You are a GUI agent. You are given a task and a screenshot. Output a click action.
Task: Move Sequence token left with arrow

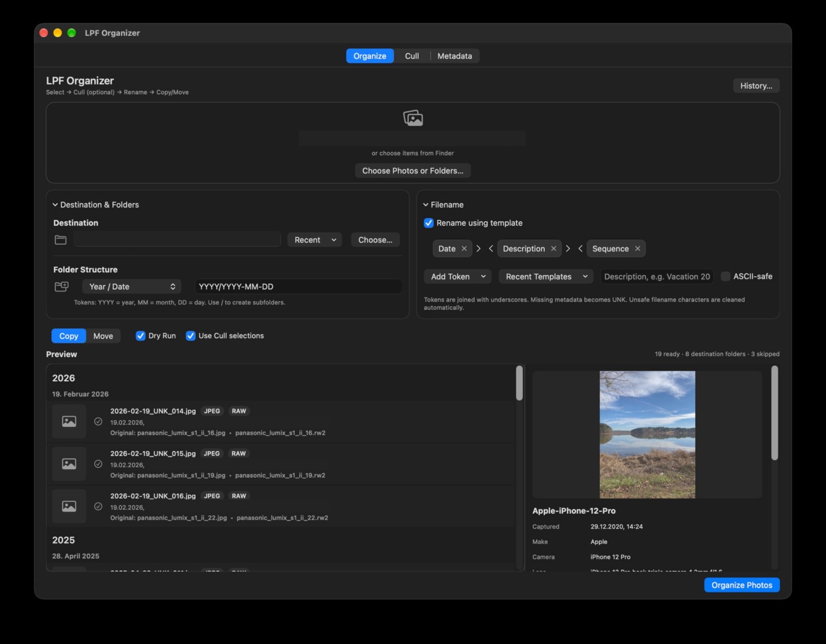(x=580, y=248)
